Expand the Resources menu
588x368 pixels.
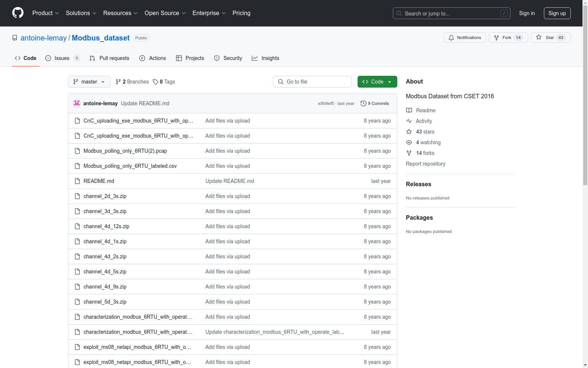(x=121, y=13)
